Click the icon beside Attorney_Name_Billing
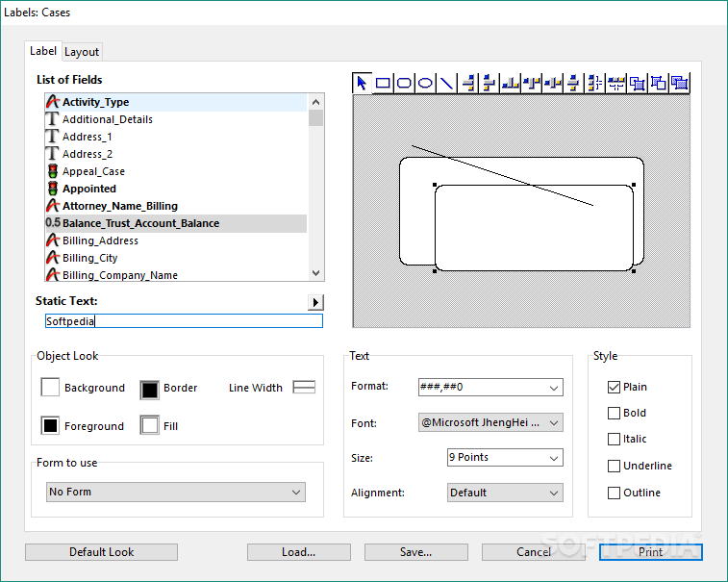Viewport: 728px width, 582px height. coord(53,206)
